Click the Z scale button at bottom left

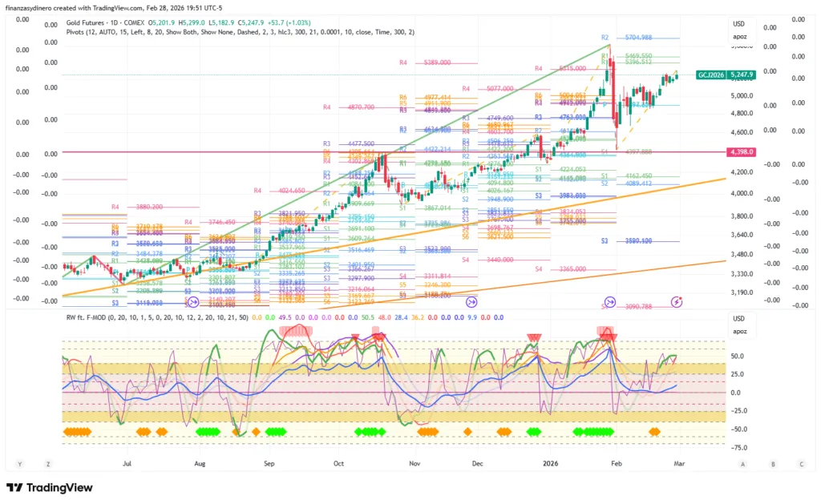coord(48,464)
